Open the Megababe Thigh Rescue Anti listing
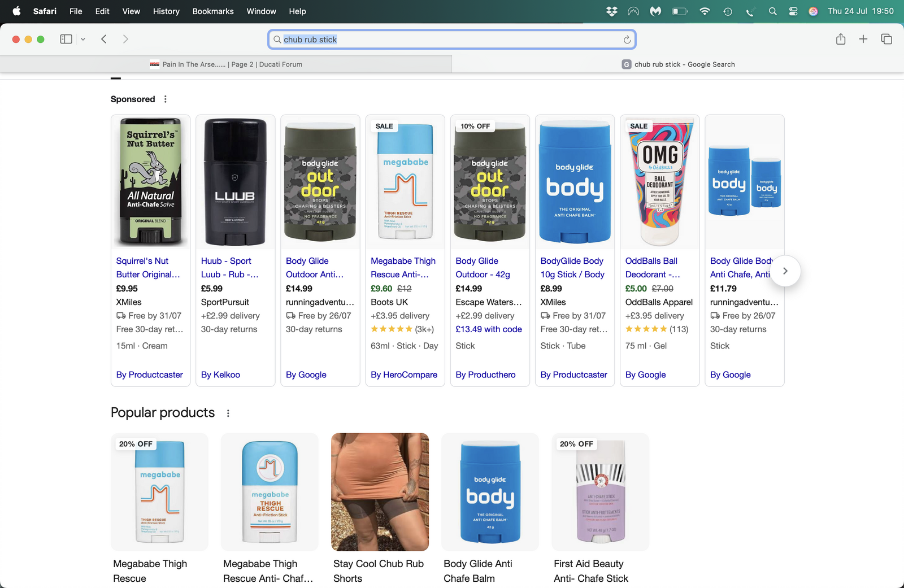This screenshot has height=588, width=904. coord(403,268)
